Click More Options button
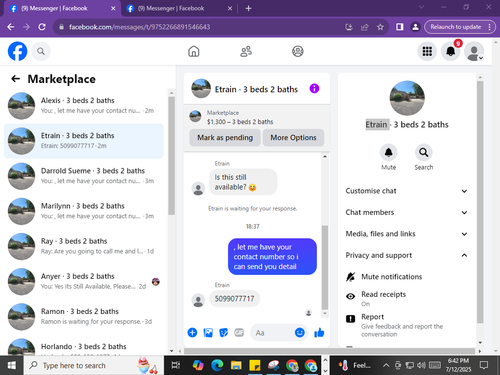 [x=293, y=138]
